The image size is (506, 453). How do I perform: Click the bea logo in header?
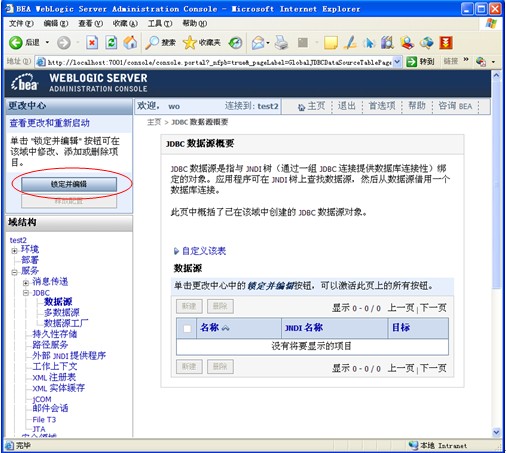pos(25,83)
